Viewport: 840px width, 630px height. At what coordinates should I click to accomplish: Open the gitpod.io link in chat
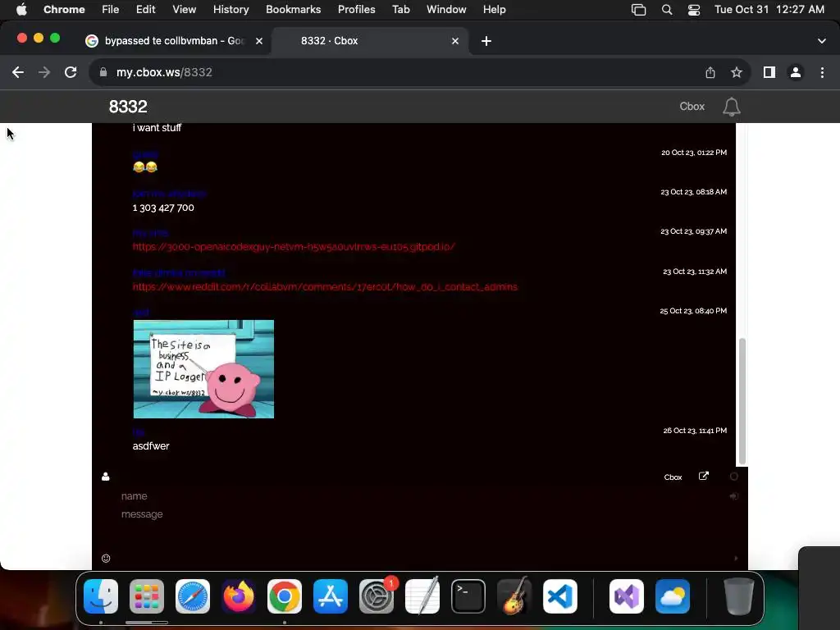294,247
